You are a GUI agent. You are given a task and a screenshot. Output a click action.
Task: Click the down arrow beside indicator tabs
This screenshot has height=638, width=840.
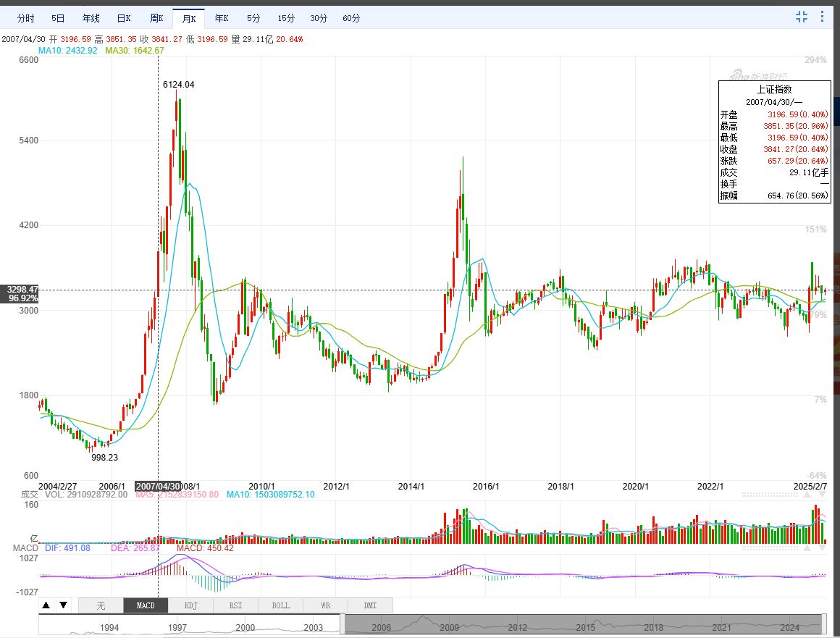tap(63, 605)
